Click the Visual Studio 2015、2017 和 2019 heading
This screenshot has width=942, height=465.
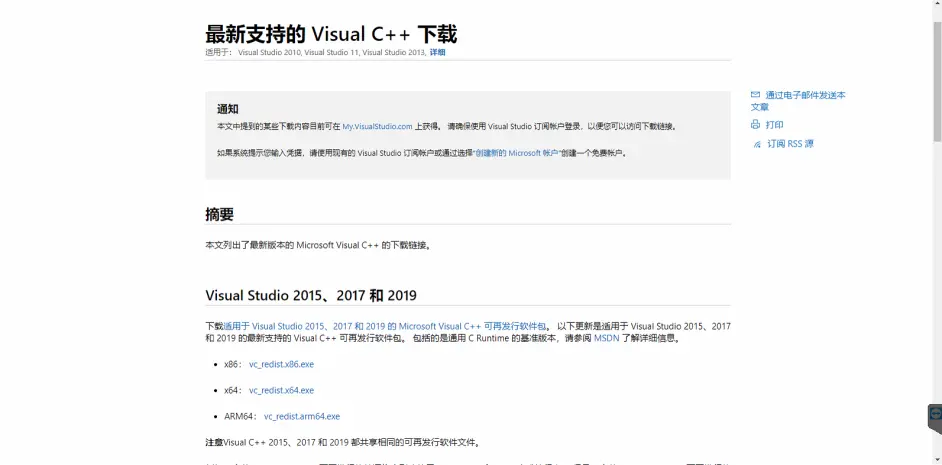[311, 296]
